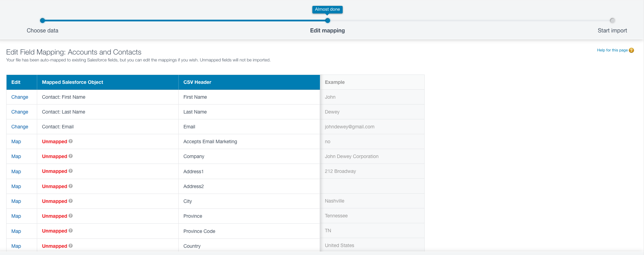Click info icon beside Unmapped for Company
The image size is (644, 255).
[x=71, y=156]
